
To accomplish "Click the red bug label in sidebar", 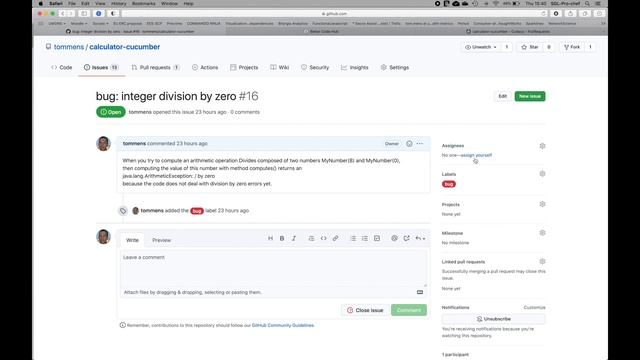I will 449,184.
